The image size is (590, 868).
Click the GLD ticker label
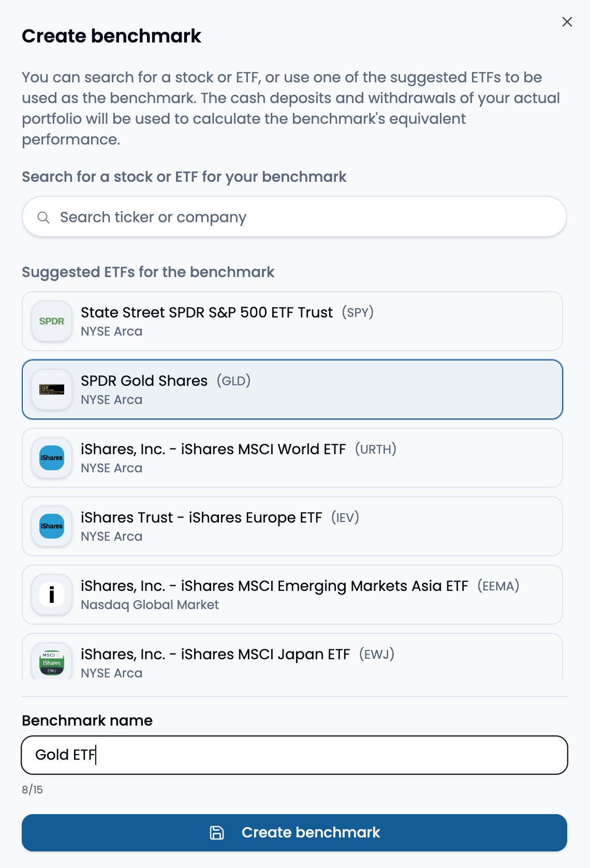(234, 381)
